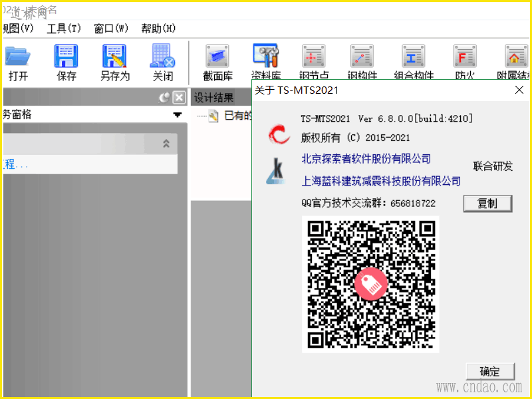Launch the 钢节点 steel joint tool
532x399 pixels.
pos(314,61)
